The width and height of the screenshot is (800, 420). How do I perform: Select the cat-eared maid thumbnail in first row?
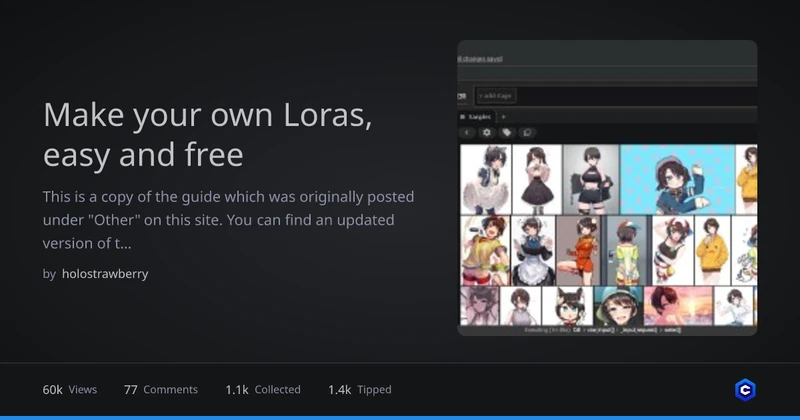point(485,179)
